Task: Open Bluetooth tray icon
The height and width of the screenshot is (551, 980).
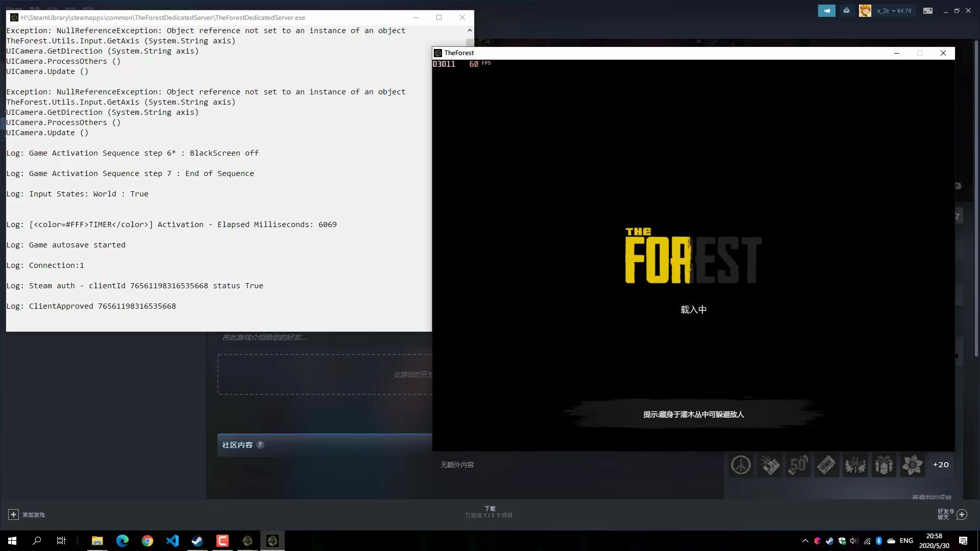Action: 879,541
